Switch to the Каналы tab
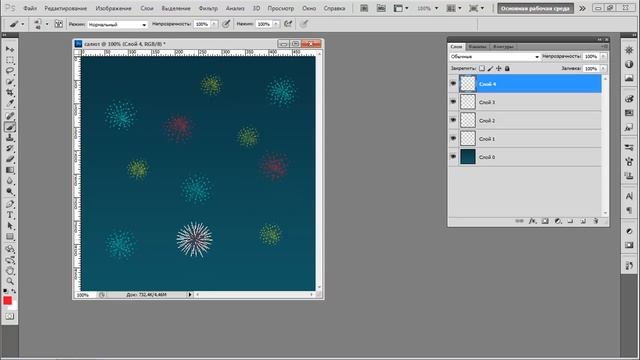 [x=477, y=47]
